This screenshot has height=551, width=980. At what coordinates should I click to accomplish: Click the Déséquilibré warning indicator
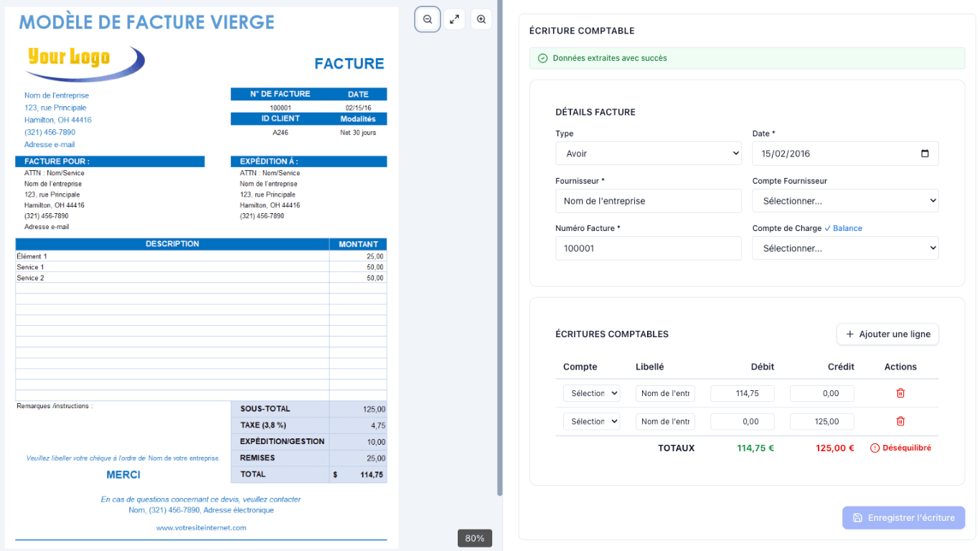click(900, 448)
